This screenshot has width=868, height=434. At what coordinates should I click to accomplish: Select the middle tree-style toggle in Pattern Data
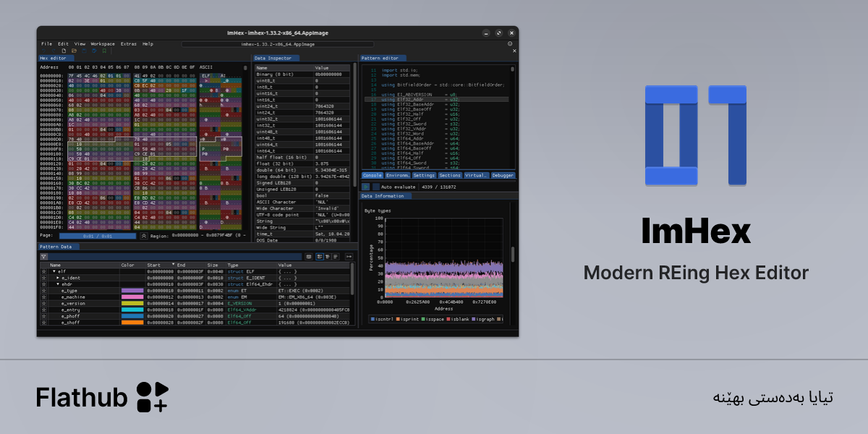pyautogui.click(x=328, y=256)
